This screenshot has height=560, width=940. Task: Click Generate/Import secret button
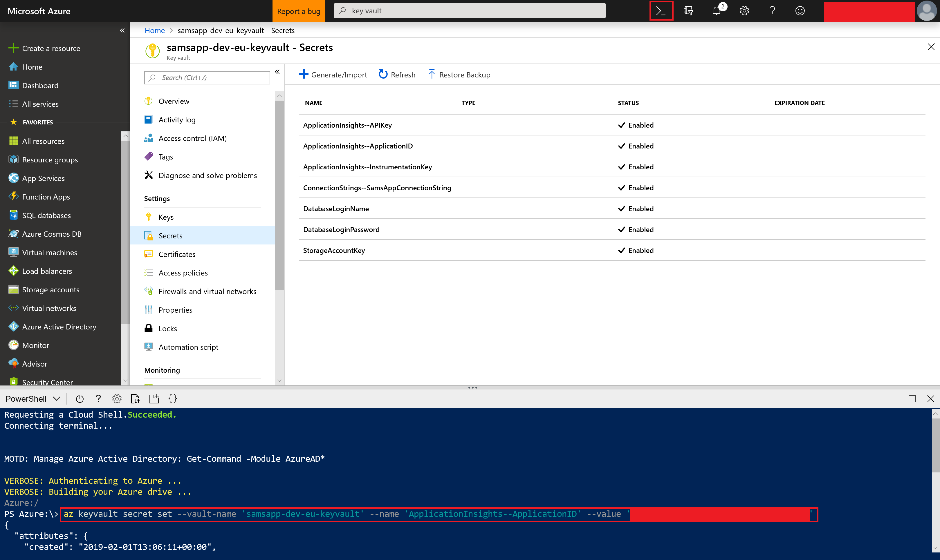[333, 75]
